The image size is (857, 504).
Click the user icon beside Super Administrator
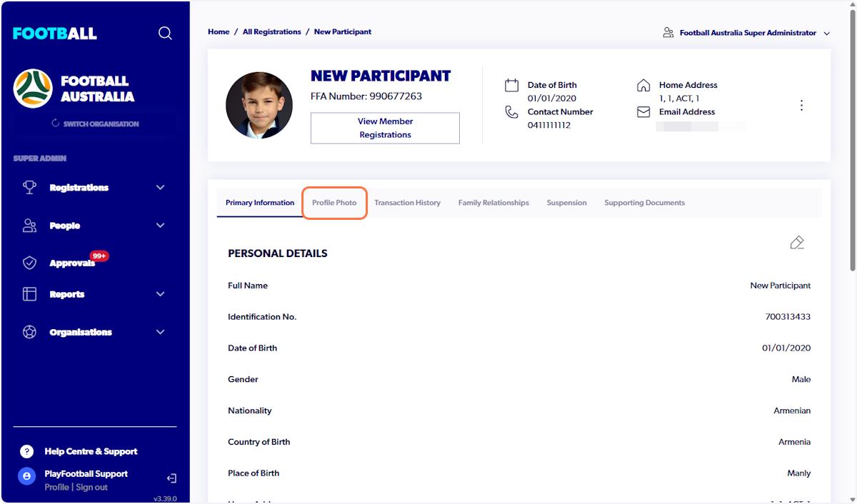pos(668,33)
